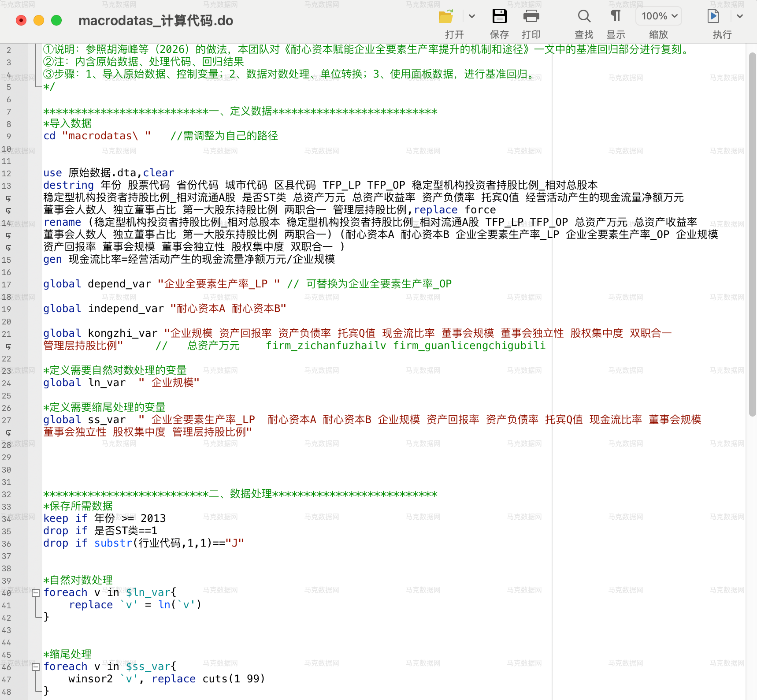Place cursor on the cd "macrodatas\ " line
The height and width of the screenshot is (700, 757).
tap(161, 136)
